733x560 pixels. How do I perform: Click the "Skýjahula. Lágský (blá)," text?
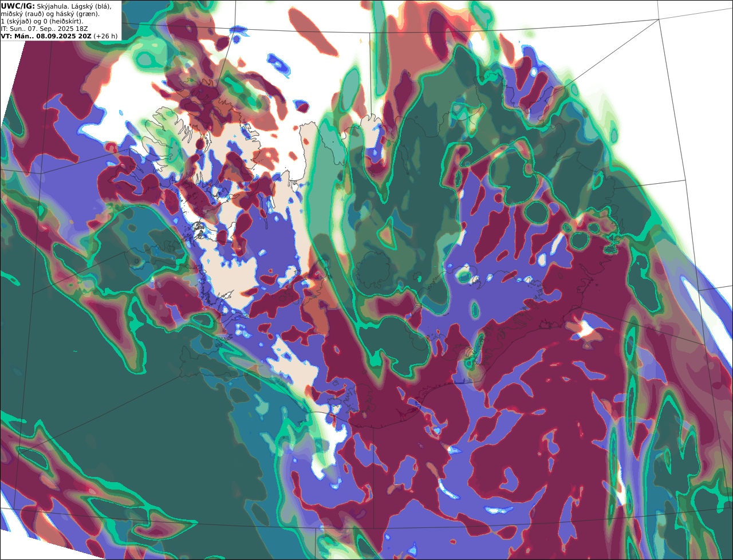click(x=74, y=6)
